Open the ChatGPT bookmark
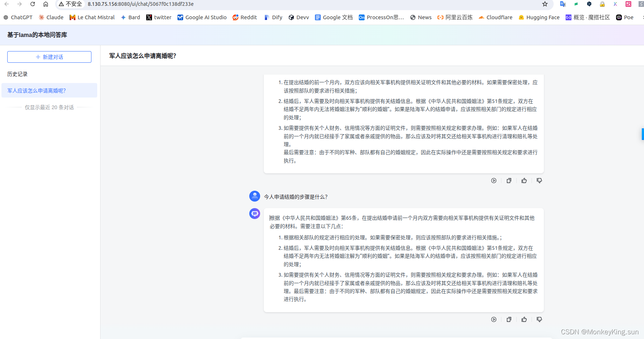644x339 pixels. coord(18,17)
